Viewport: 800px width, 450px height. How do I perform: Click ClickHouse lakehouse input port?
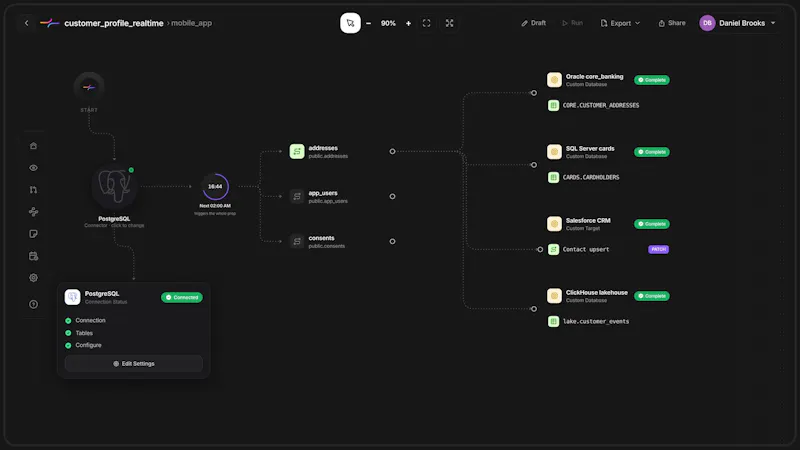534,309
